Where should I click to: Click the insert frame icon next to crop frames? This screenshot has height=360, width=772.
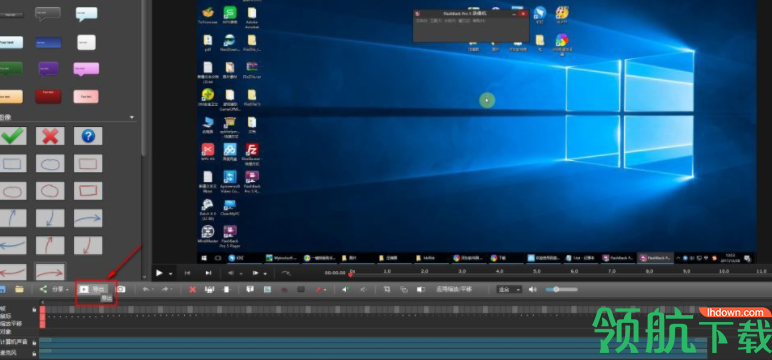(226, 290)
